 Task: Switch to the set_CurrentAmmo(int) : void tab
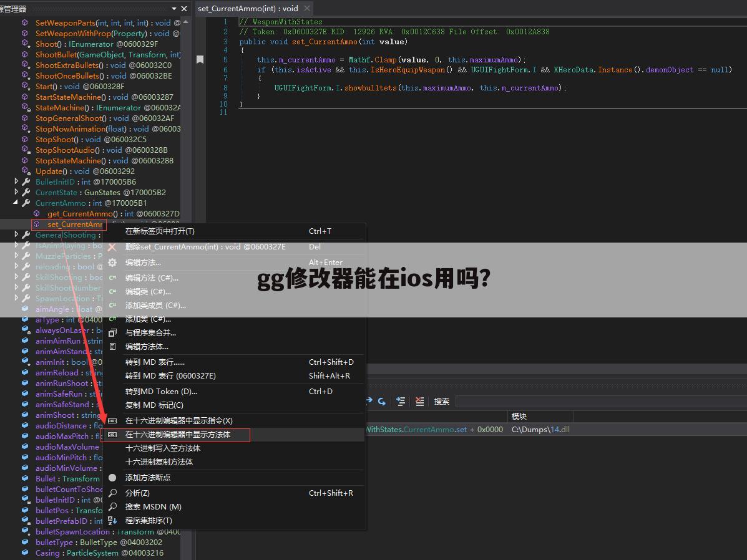pos(248,9)
